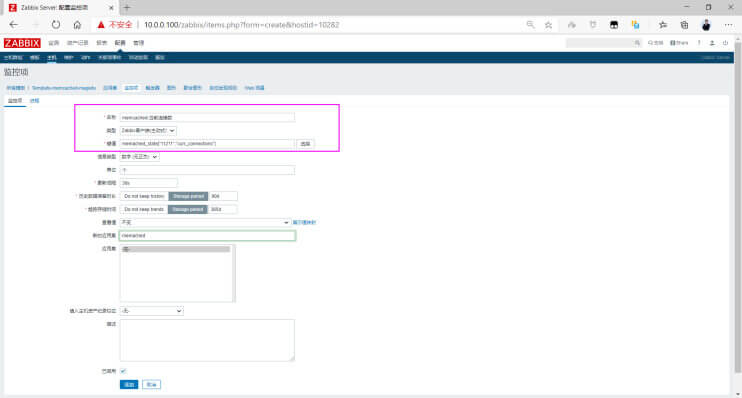Click the 选择 button beside key field
The height and width of the screenshot is (398, 742).
[306, 143]
